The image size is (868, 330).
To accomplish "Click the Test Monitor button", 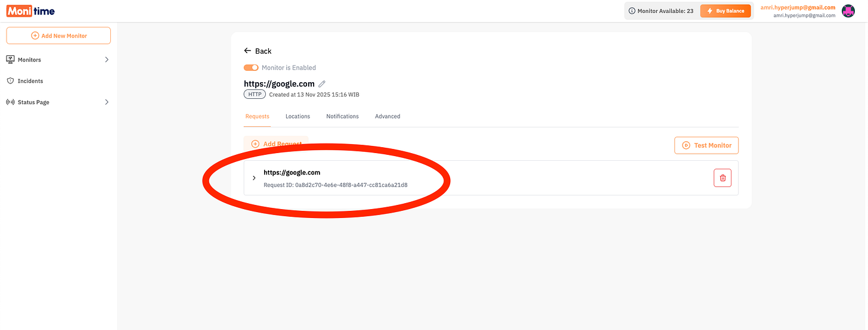I will pos(706,145).
